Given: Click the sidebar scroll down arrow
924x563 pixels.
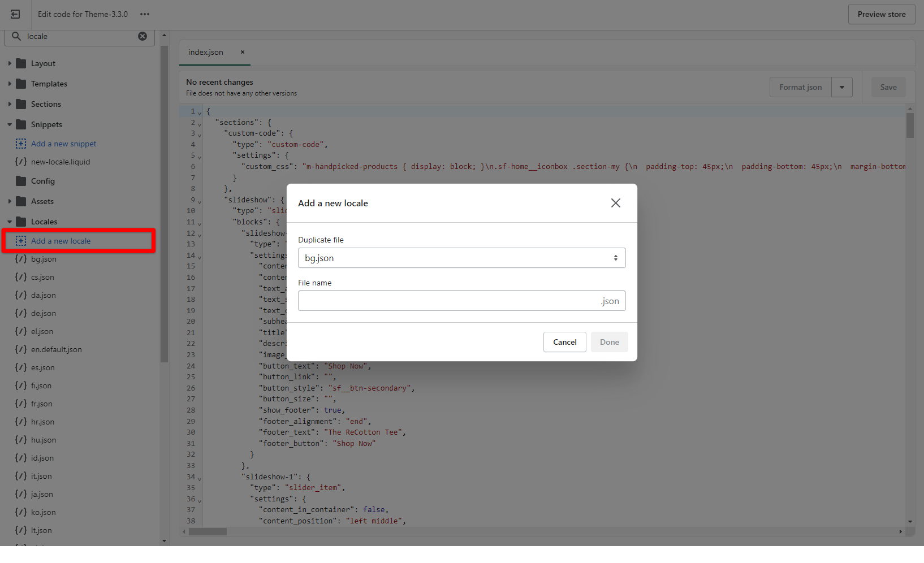Looking at the screenshot, I should (164, 541).
